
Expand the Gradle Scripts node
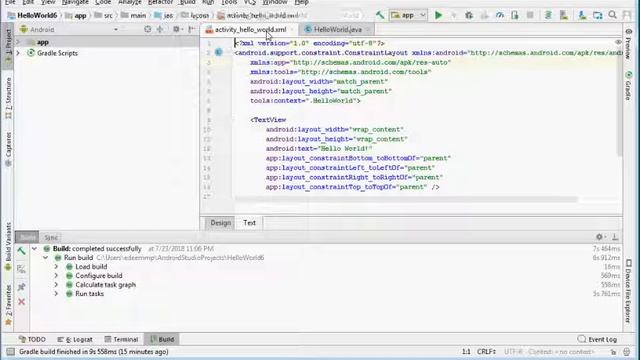pos(18,53)
